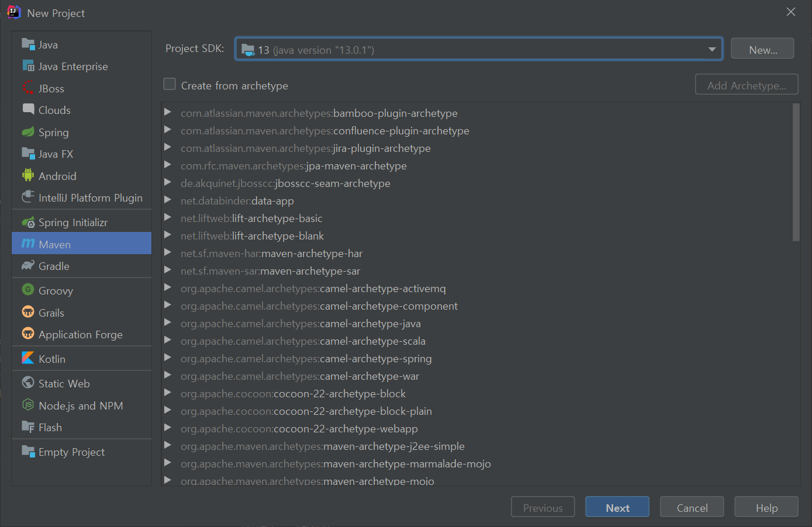This screenshot has width=812, height=527.
Task: Click the SDK folder icon in combo box
Action: click(x=248, y=50)
